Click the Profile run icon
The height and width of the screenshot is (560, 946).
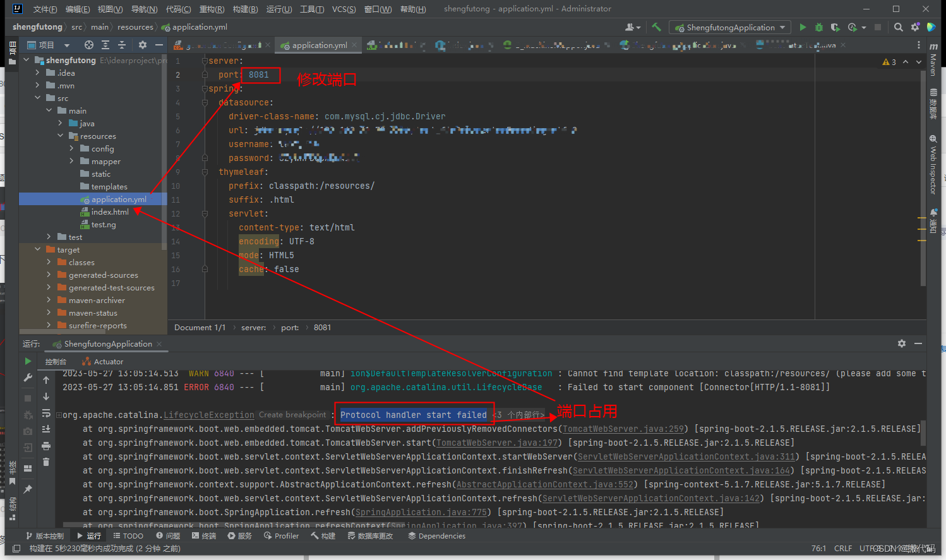click(853, 27)
